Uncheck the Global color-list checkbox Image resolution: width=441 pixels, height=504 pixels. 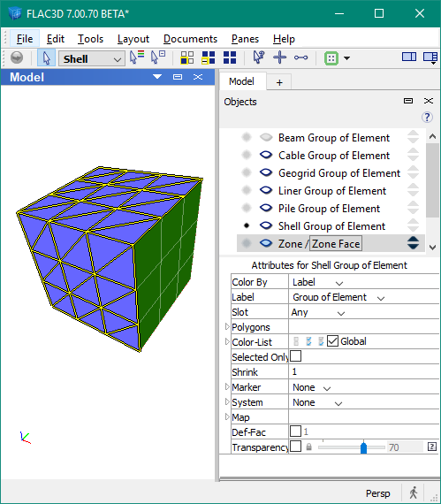[x=332, y=341]
